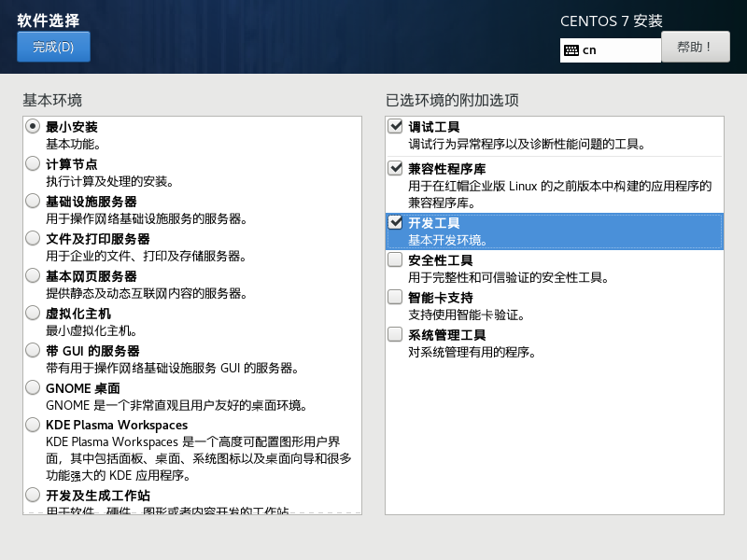Viewport: 747px width, 560px height.
Task: Click the 完成(D) done button
Action: click(x=53, y=47)
